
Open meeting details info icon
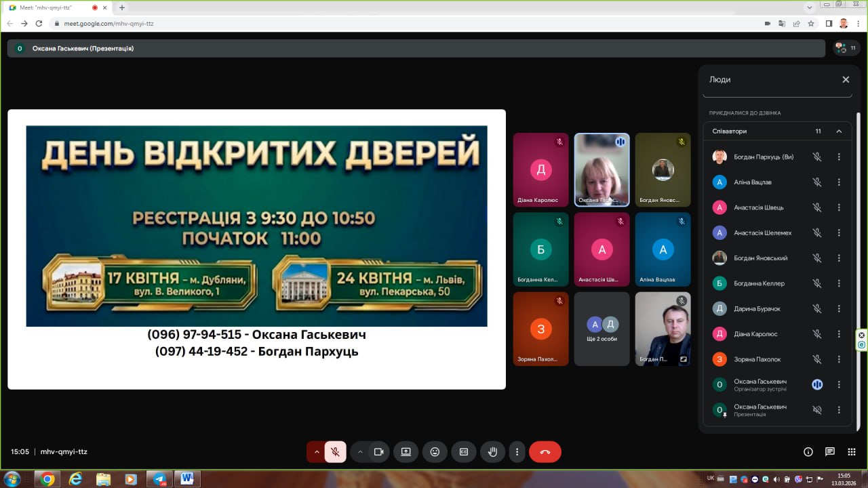[x=808, y=452]
